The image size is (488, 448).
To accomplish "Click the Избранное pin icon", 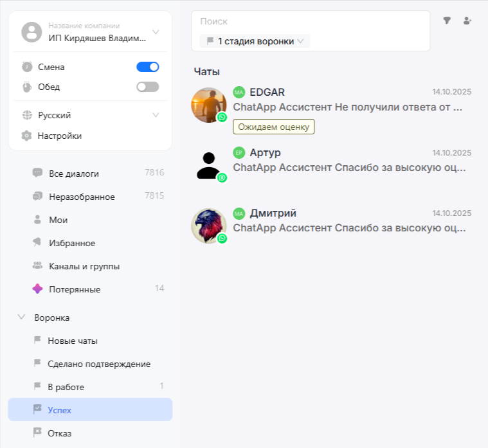I will [37, 243].
